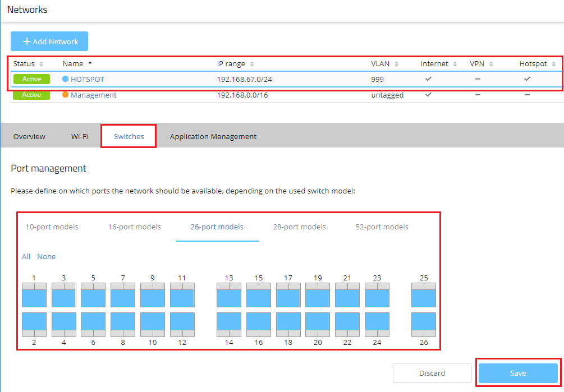Open the Application Management tab
Screen dimensions: 564x392
213,136
